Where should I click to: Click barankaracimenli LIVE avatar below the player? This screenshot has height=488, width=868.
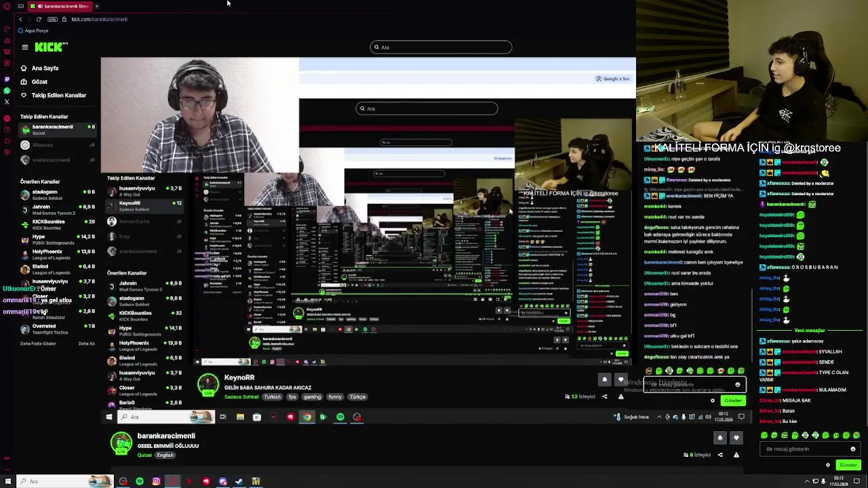(x=121, y=443)
